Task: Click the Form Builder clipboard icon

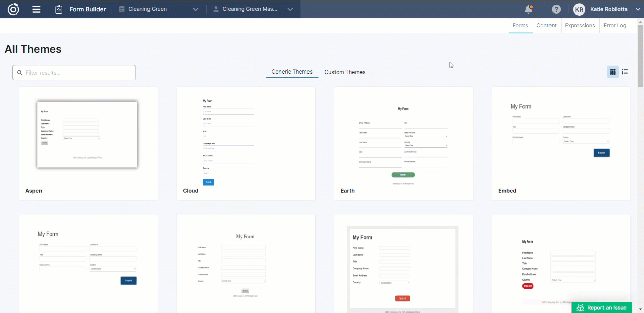Action: point(59,9)
